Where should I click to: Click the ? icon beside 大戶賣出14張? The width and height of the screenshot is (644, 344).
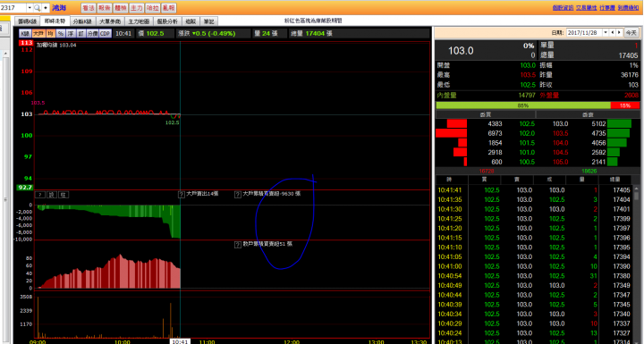coord(181,195)
